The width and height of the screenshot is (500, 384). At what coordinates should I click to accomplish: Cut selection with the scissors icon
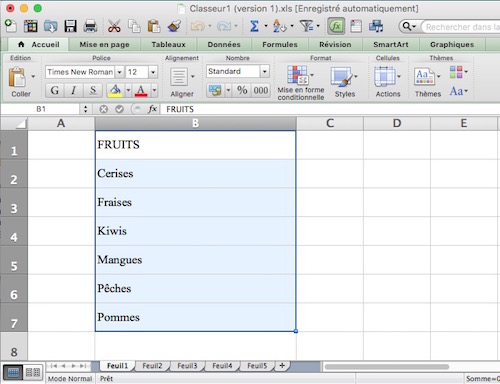coord(114,26)
